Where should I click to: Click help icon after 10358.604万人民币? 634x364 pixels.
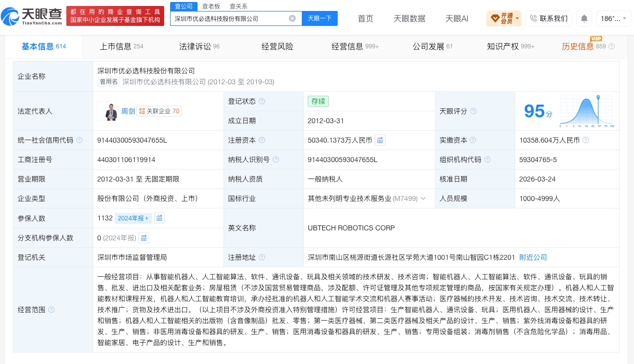tap(586, 140)
